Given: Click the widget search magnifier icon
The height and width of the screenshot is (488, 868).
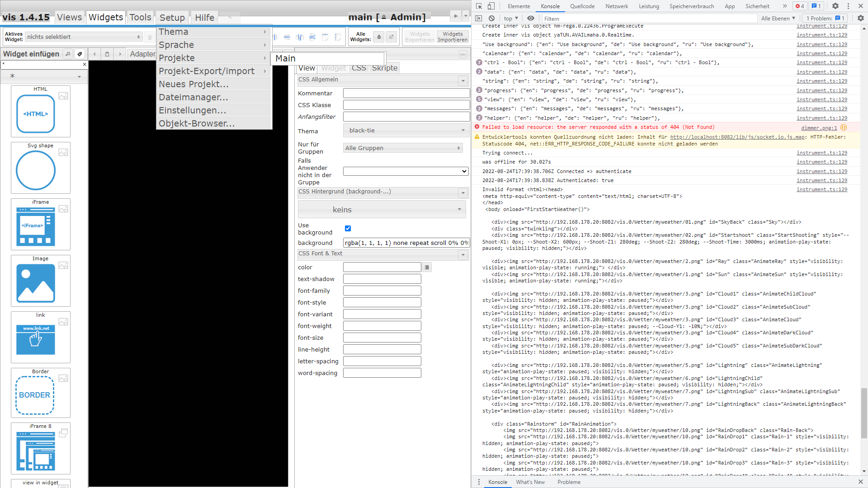Looking at the screenshot, I should 68,54.
